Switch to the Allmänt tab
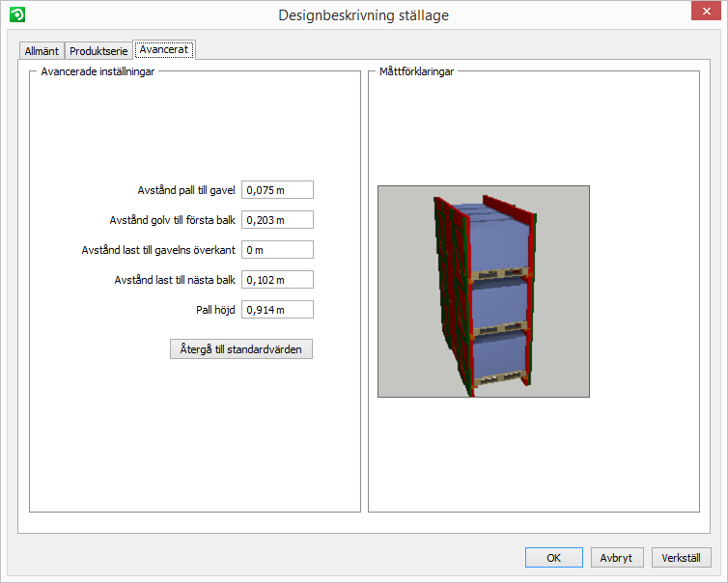Screen dimensions: 728x583 point(42,50)
